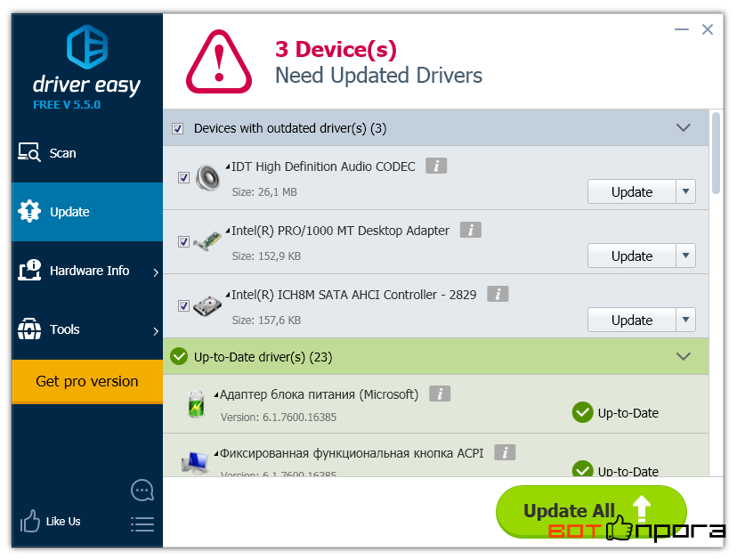Click Up-to-Date check icon for кнопка ACPI row

tap(582, 468)
